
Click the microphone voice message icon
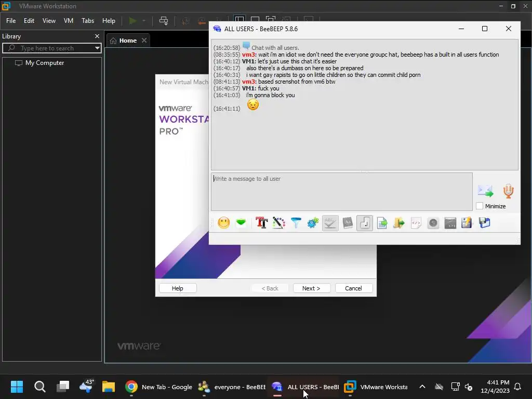(508, 191)
